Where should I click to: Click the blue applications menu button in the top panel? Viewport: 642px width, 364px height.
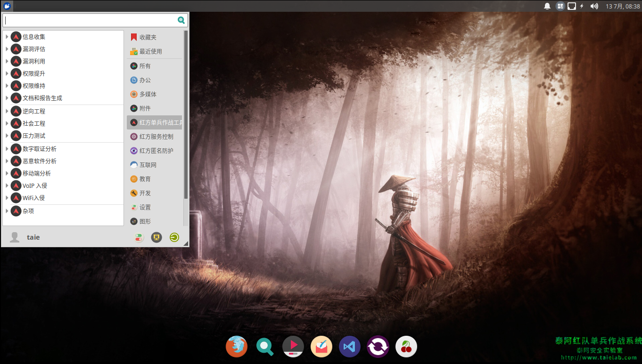tap(7, 6)
